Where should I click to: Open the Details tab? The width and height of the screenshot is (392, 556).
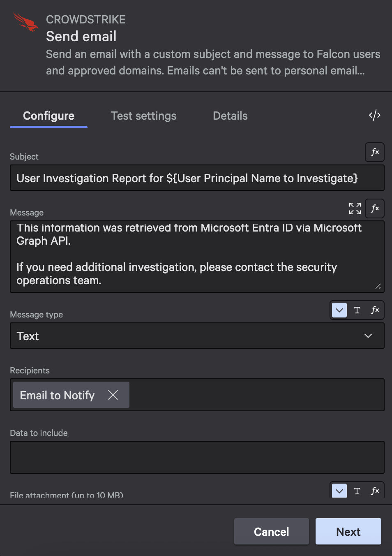click(x=230, y=116)
